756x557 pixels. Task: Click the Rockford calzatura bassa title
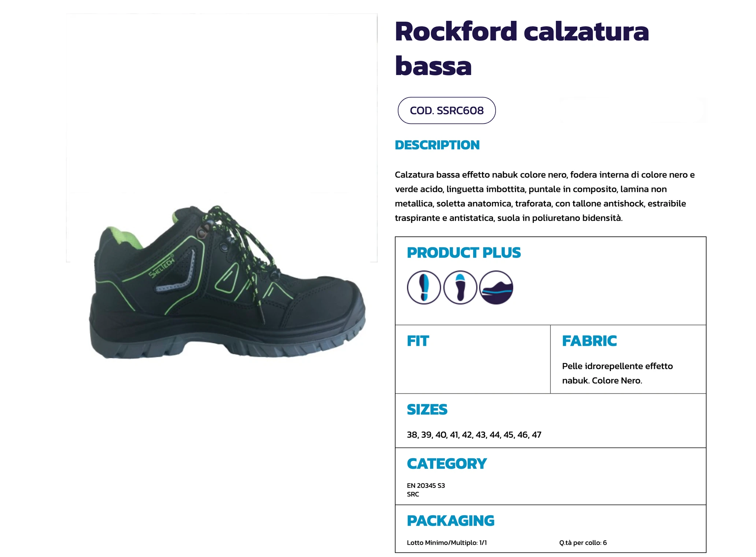(522, 49)
